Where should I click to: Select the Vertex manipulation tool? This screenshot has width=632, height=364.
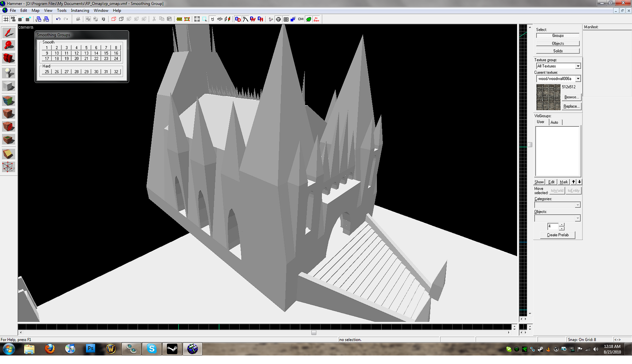click(9, 167)
